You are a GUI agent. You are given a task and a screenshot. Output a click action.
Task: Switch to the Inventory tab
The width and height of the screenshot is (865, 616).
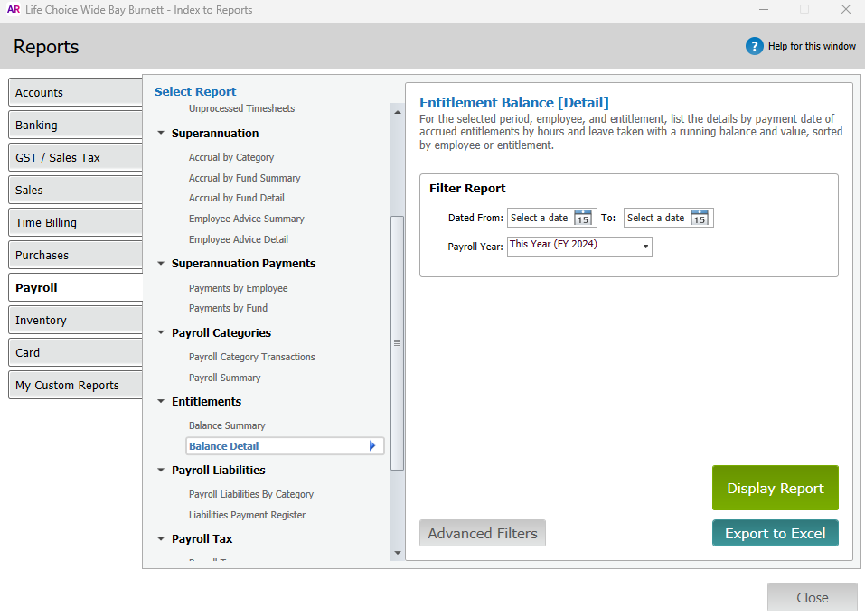point(76,320)
